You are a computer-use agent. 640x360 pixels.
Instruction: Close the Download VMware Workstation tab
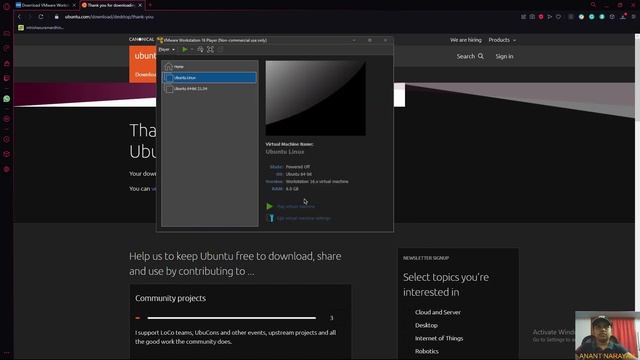74,5
